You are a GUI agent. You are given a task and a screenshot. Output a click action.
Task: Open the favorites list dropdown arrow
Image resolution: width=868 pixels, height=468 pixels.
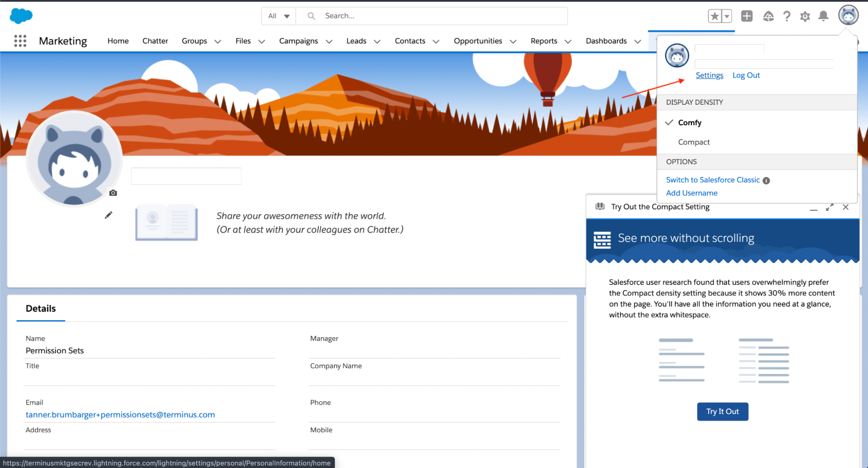[x=726, y=16]
